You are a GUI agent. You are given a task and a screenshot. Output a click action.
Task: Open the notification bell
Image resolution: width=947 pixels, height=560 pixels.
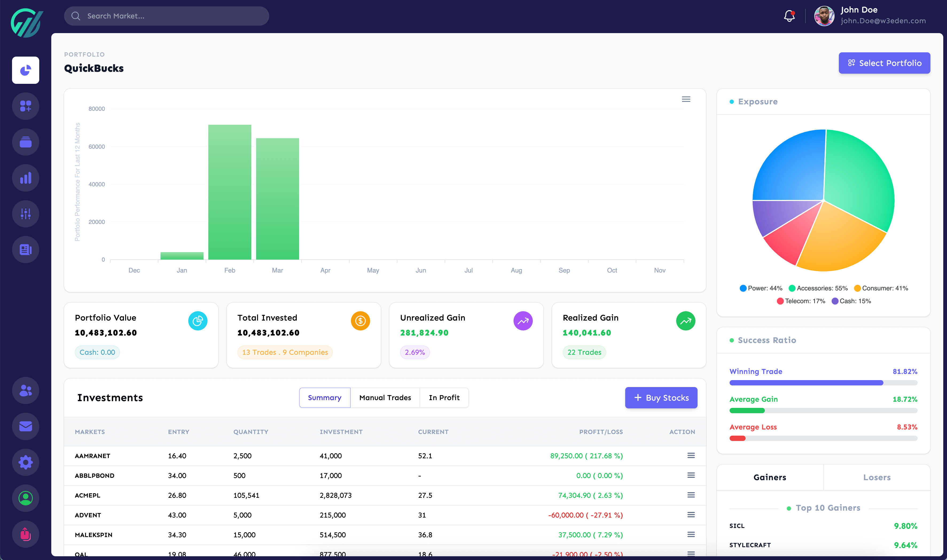coord(789,16)
